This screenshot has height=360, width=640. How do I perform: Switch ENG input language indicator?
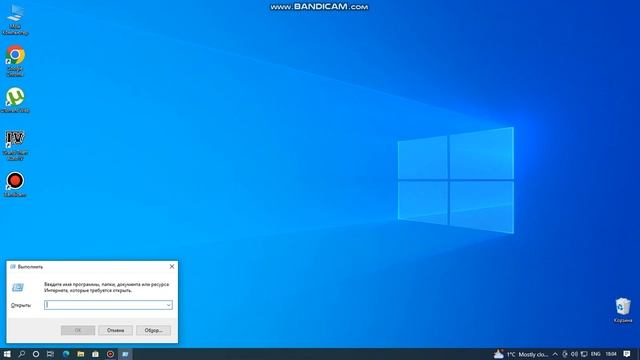point(596,354)
